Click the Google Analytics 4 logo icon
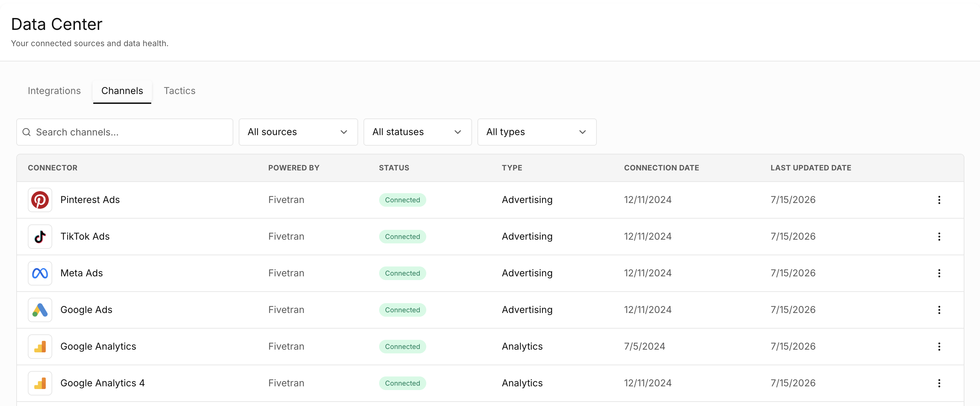 click(40, 383)
